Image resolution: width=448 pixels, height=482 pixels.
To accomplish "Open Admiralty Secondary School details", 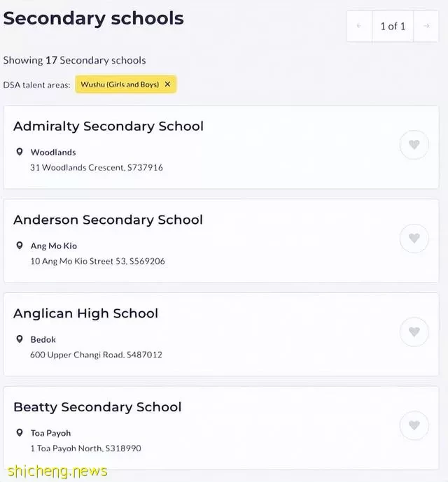I will [108, 126].
